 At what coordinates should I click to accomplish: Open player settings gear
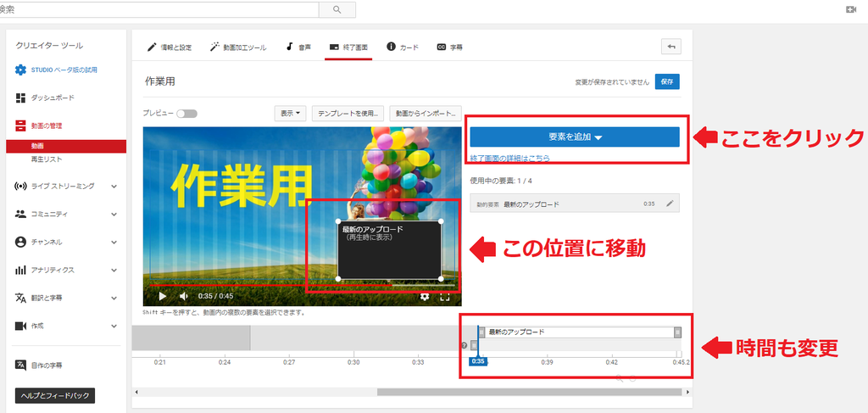point(425,297)
